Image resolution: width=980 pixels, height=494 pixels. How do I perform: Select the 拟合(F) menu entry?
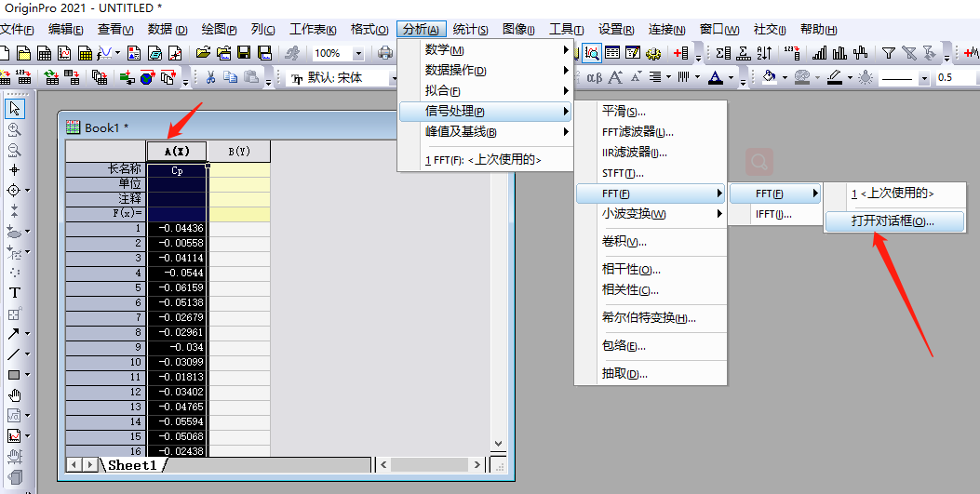point(486,90)
